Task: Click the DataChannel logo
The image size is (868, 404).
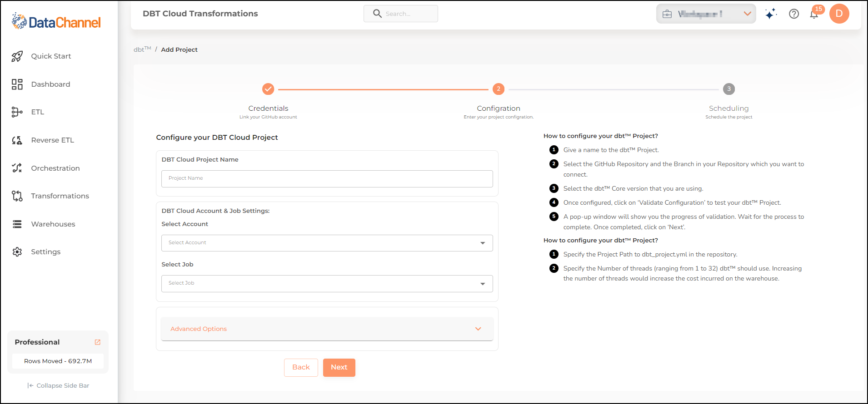Action: point(56,21)
